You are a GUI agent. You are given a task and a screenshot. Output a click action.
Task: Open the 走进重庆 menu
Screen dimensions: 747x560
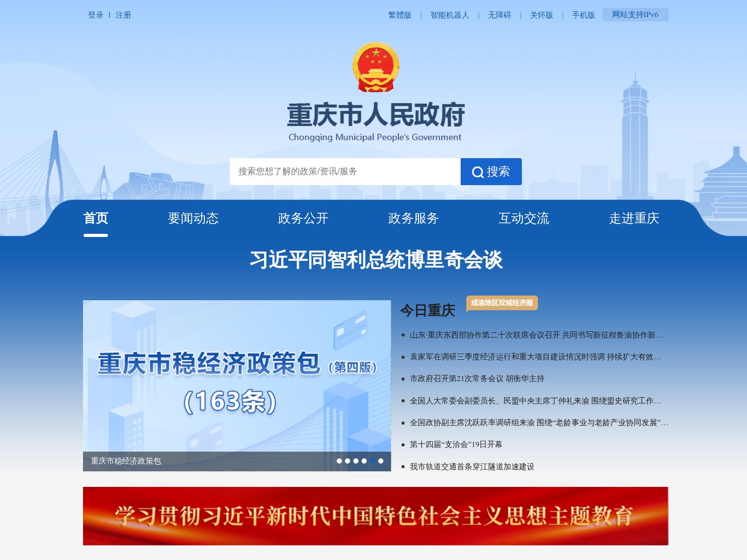(x=634, y=218)
